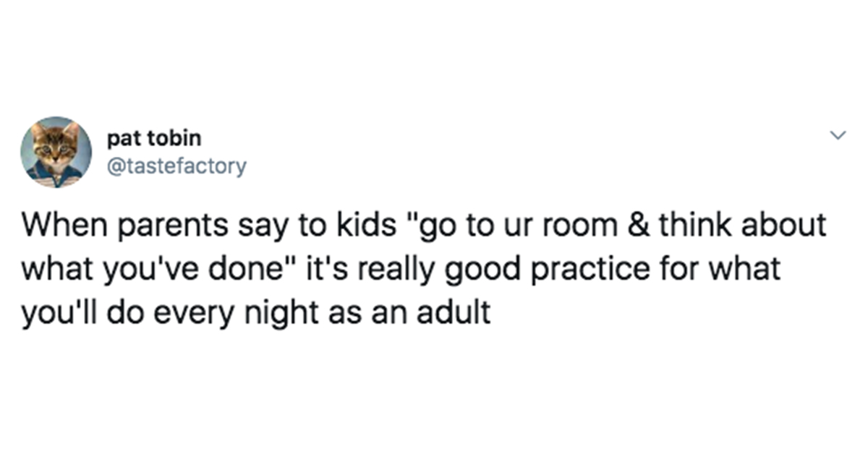Click the last tweet line 'you'll do every night'
The height and width of the screenshot is (454, 868).
point(257,312)
